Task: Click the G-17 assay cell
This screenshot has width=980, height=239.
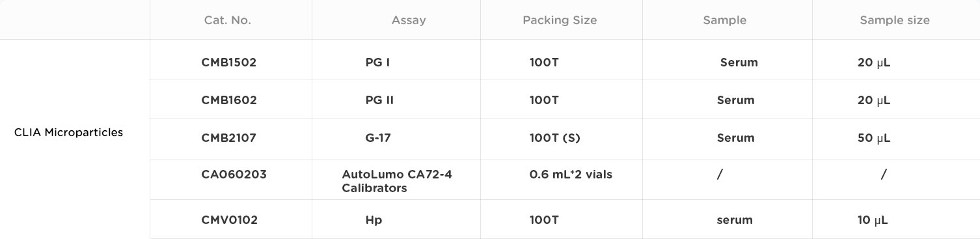Action: pyautogui.click(x=378, y=138)
